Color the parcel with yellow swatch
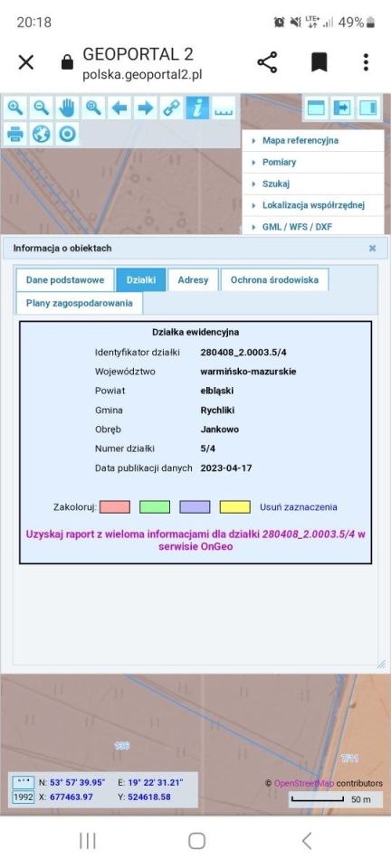This screenshot has height=868, width=391. [x=234, y=507]
